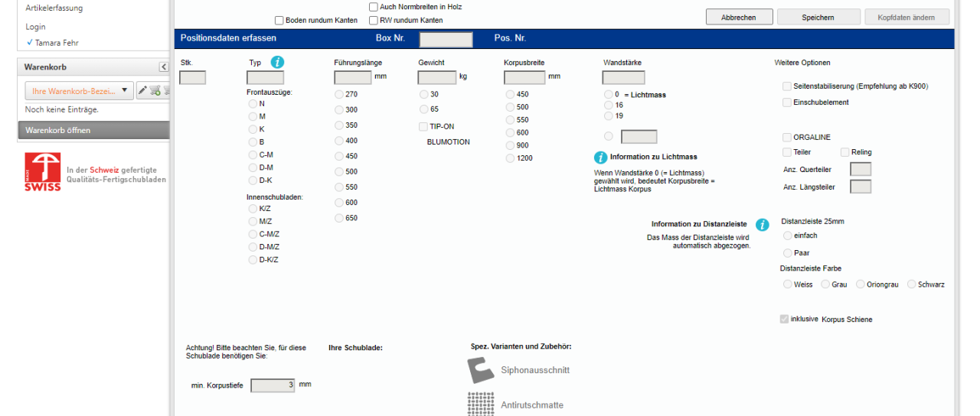980x416 pixels.
Task: Click the pencil icon to rename Warenkorb
Action: pos(142,91)
